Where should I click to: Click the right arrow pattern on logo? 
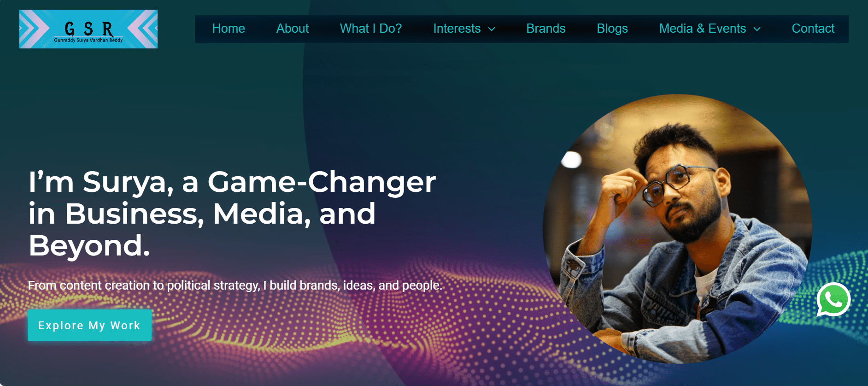143,29
